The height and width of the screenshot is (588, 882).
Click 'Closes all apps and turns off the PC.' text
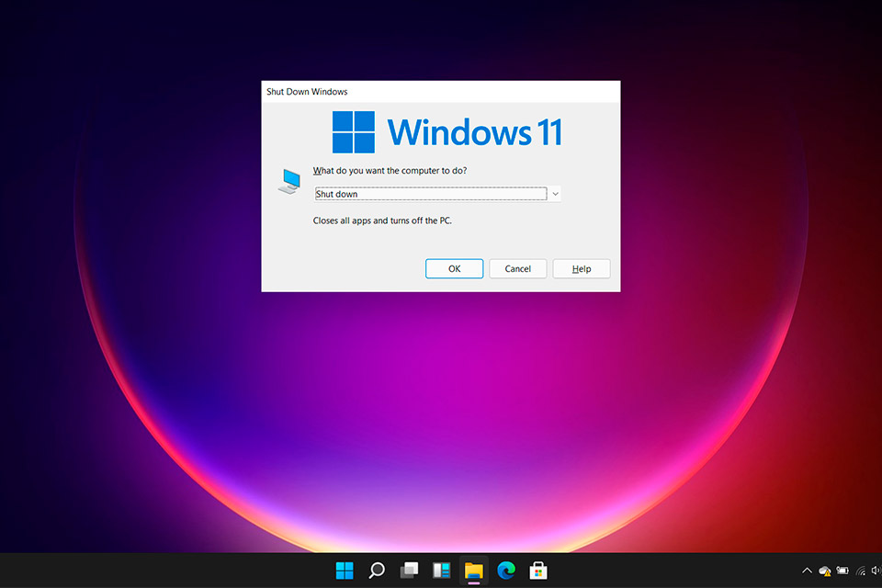(x=382, y=220)
